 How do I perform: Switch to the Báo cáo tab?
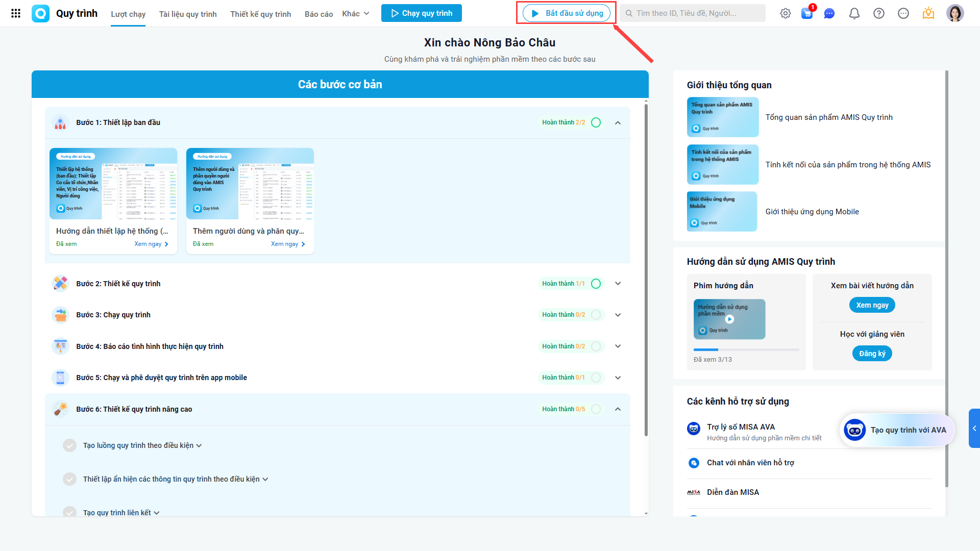click(x=319, y=14)
